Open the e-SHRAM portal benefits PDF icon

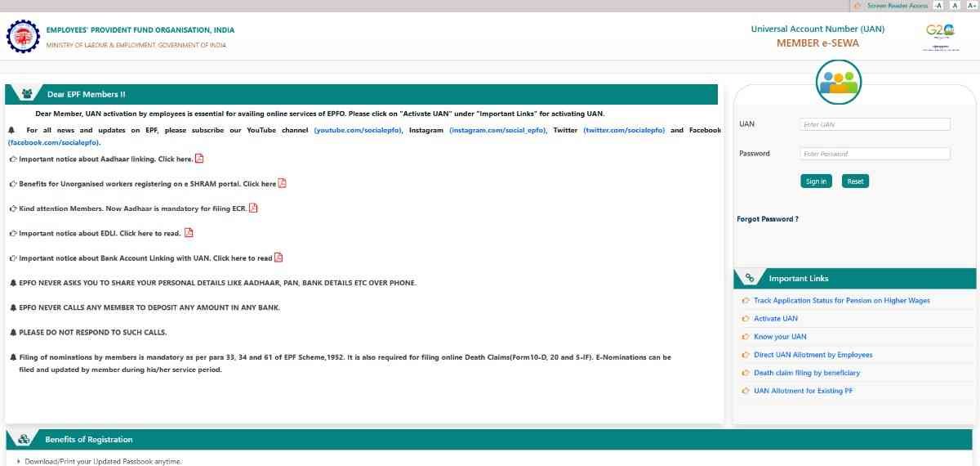(283, 183)
